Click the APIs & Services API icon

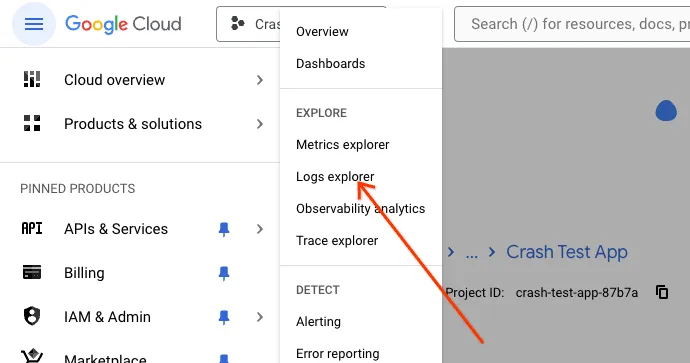pyautogui.click(x=32, y=229)
